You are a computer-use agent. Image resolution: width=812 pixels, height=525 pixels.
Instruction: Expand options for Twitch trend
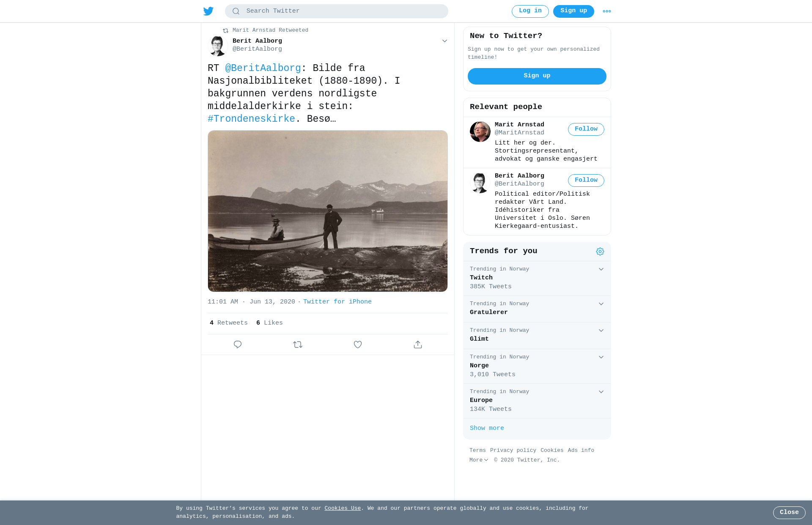tap(601, 269)
